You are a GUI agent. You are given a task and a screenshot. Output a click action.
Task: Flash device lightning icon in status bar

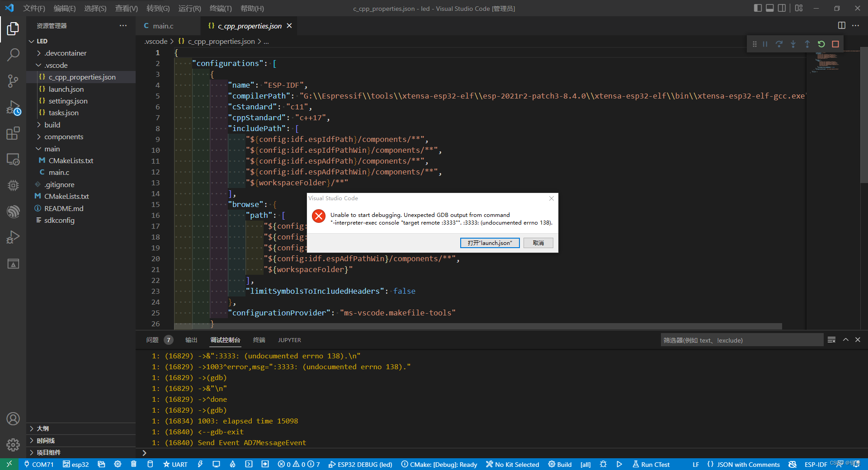(x=200, y=464)
